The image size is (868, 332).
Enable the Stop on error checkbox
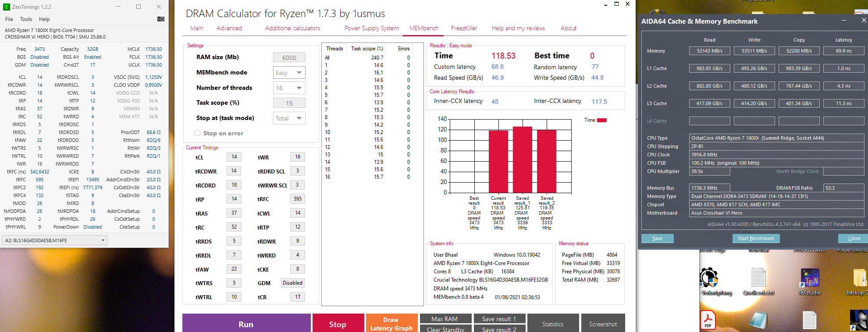coord(197,133)
